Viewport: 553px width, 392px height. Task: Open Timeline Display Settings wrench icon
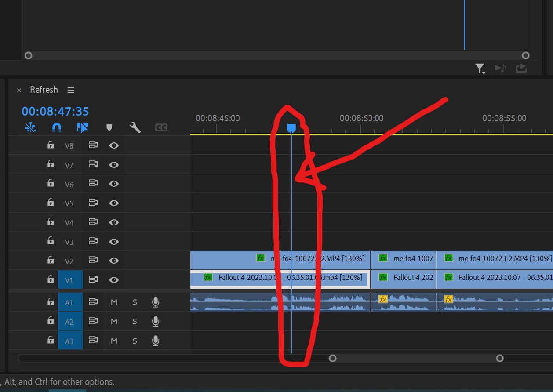coord(135,127)
